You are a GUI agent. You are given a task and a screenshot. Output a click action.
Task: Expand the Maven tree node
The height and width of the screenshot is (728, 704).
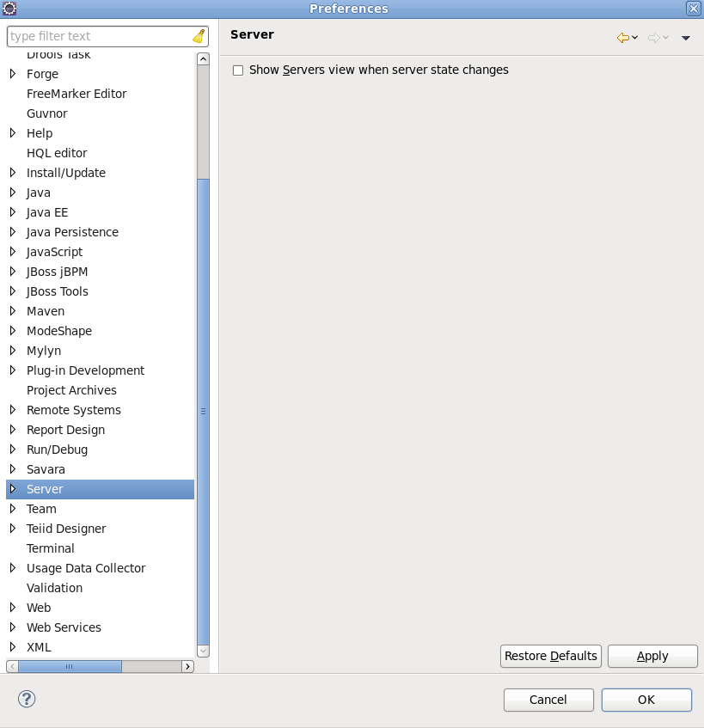coord(13,311)
